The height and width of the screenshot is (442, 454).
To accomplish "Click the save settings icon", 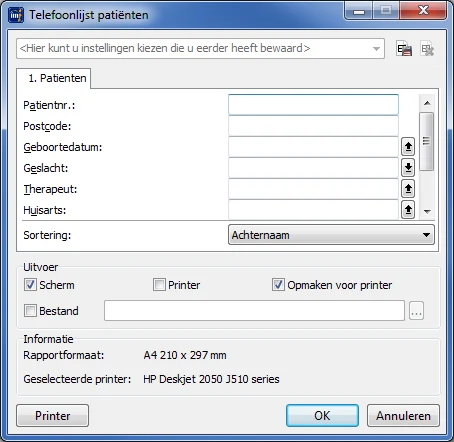I will 404,49.
